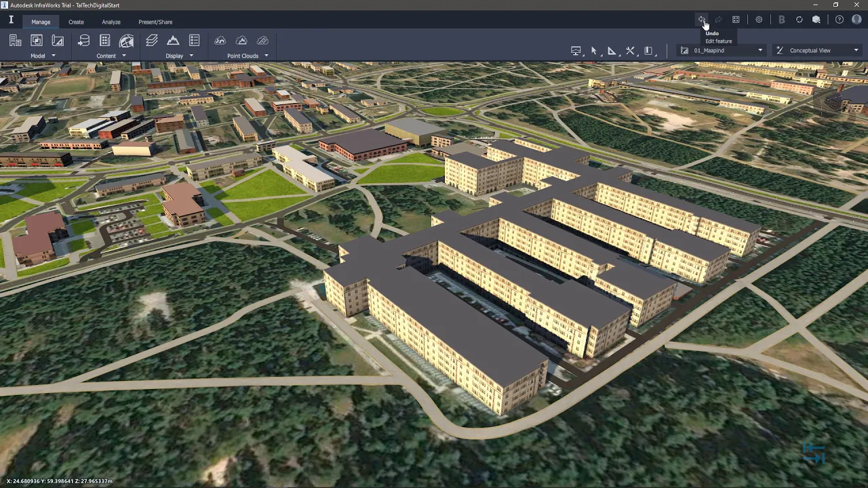
Task: Open the Feature Themes list icon
Action: click(195, 41)
